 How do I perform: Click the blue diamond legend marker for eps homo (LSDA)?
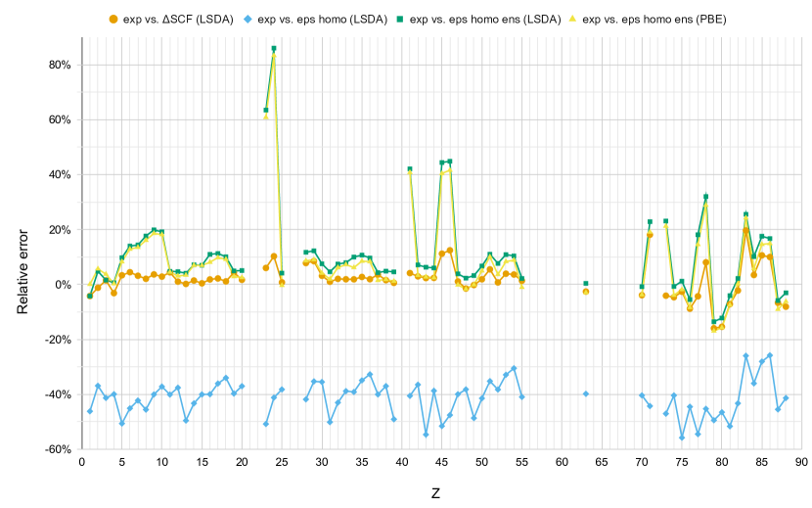247,20
